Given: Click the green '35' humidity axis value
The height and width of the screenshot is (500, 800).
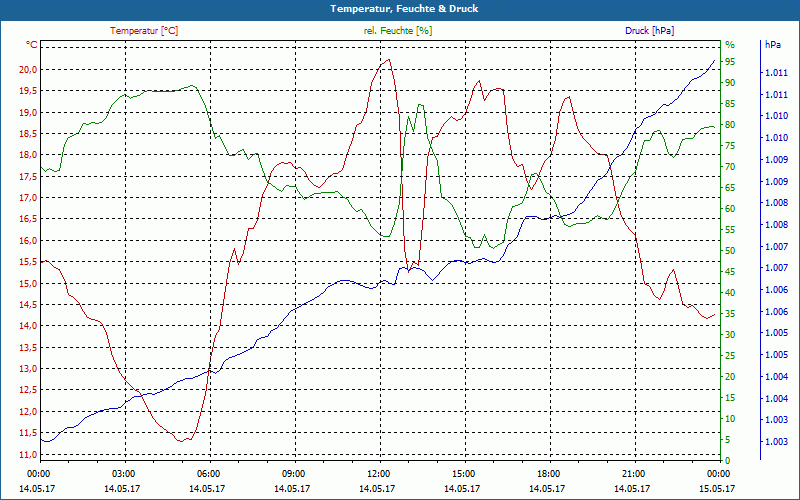Looking at the screenshot, I should (730, 314).
